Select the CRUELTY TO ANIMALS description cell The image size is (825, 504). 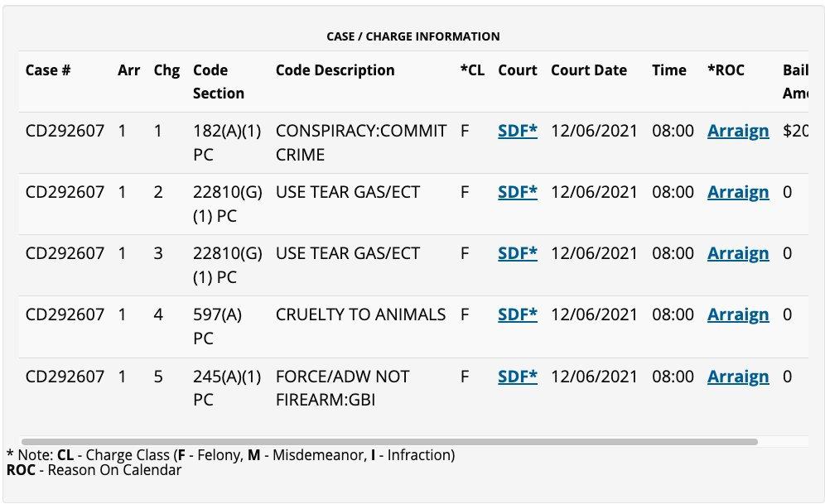360,314
